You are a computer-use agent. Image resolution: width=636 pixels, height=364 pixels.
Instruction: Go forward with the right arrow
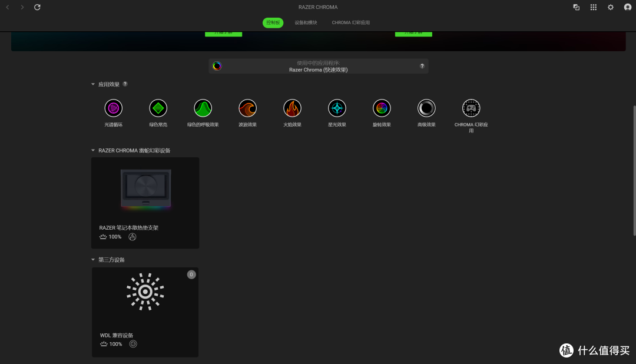pyautogui.click(x=22, y=7)
